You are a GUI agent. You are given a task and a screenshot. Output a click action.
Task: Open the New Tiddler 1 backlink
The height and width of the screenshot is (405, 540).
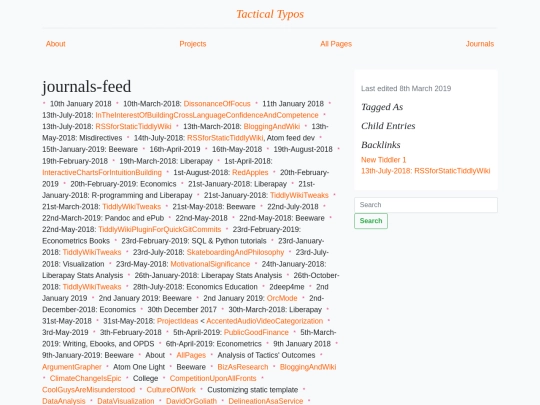[383, 160]
